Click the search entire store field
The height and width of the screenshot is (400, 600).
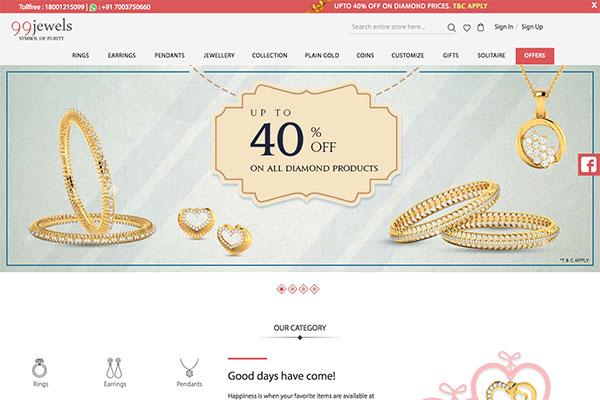tap(397, 27)
